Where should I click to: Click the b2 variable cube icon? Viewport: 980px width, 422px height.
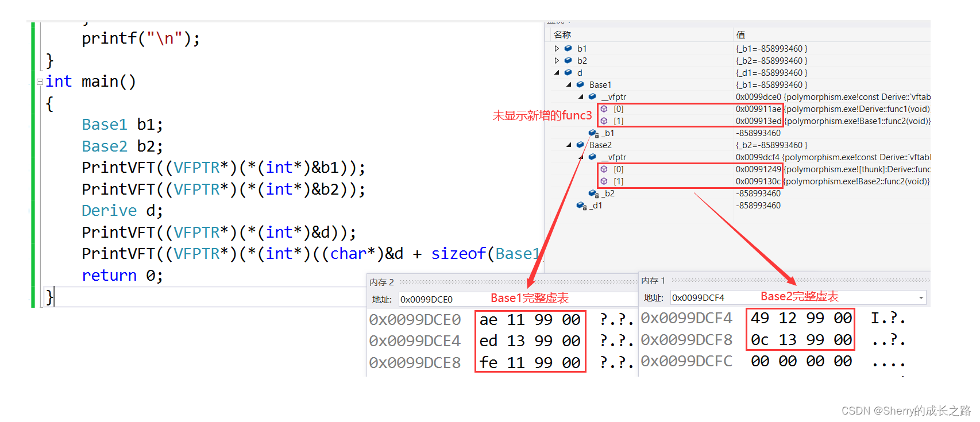pos(568,60)
